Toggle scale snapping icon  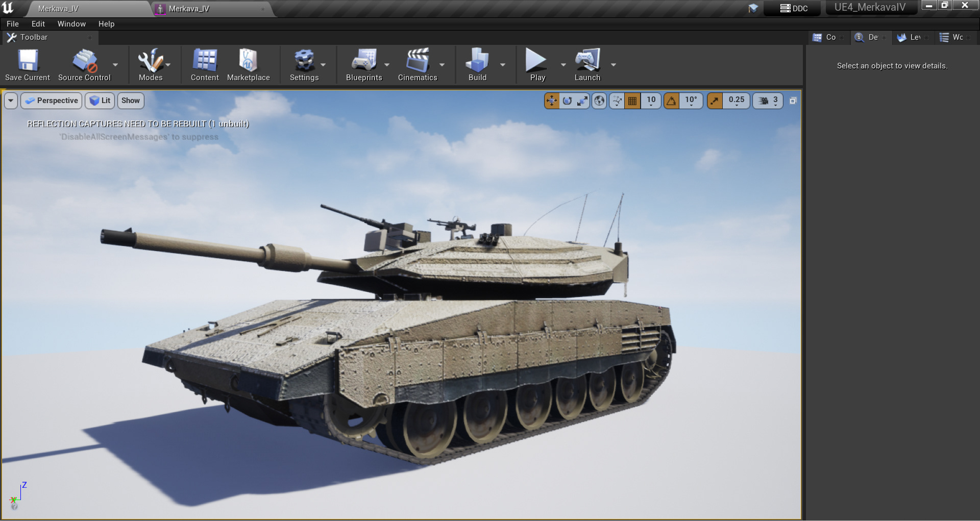pyautogui.click(x=715, y=101)
